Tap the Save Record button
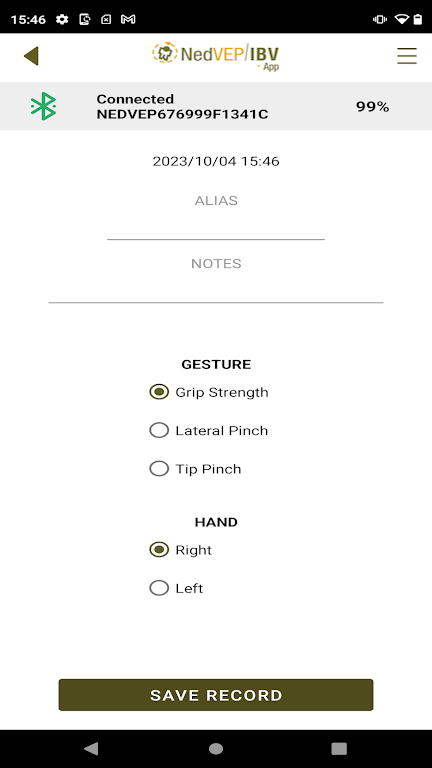This screenshot has height=768, width=432. [x=216, y=695]
